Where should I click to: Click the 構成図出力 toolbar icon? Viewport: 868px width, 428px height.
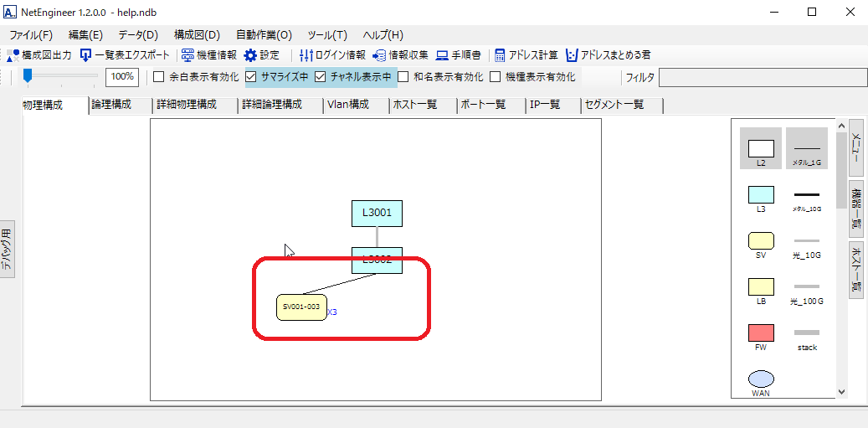pos(13,55)
